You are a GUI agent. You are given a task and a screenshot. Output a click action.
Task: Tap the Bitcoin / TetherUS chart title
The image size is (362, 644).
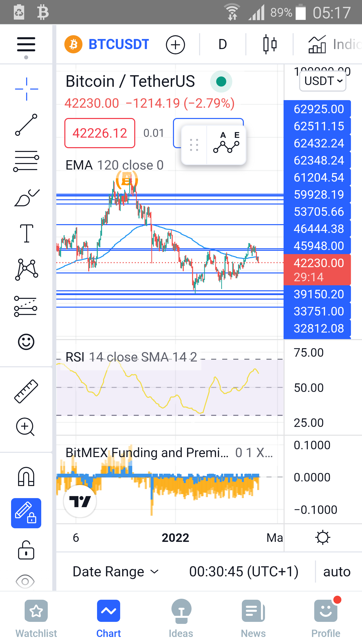click(130, 81)
